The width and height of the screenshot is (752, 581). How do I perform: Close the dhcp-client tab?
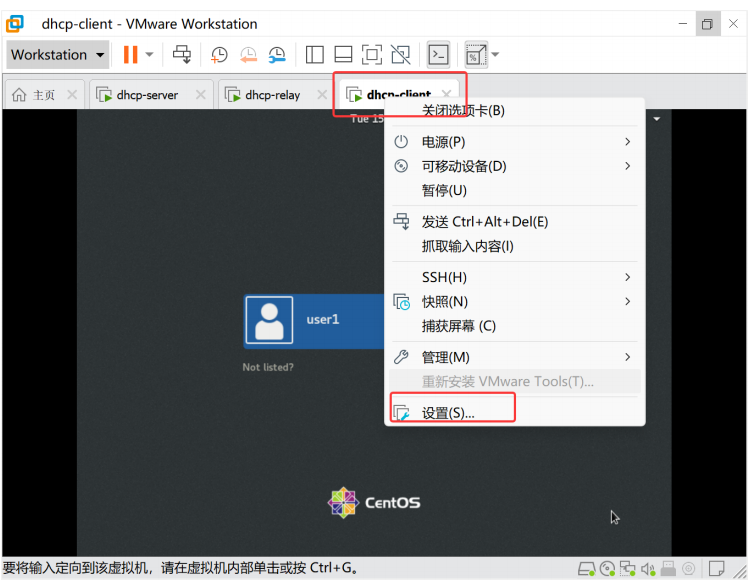(446, 93)
